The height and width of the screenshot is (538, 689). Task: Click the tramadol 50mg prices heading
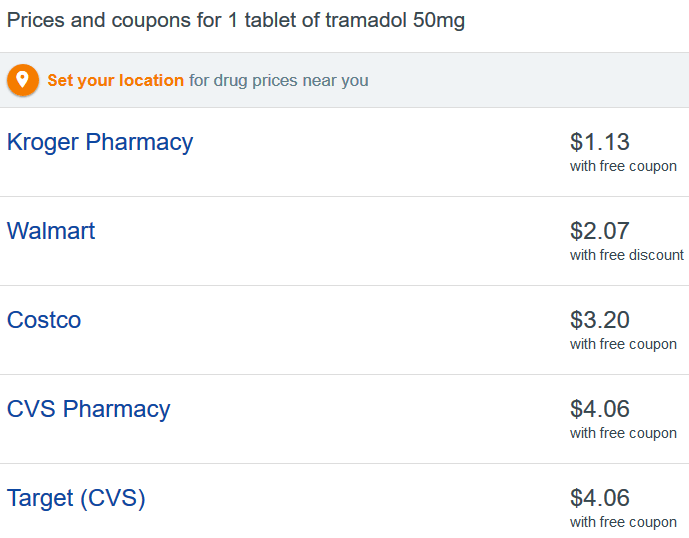tap(236, 21)
